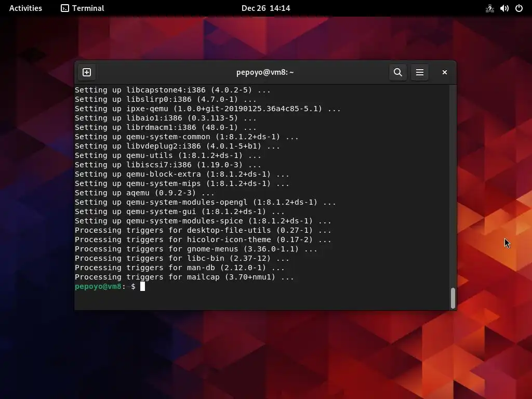Image resolution: width=532 pixels, height=399 pixels.
Task: Open a new terminal tab
Action: [x=87, y=72]
